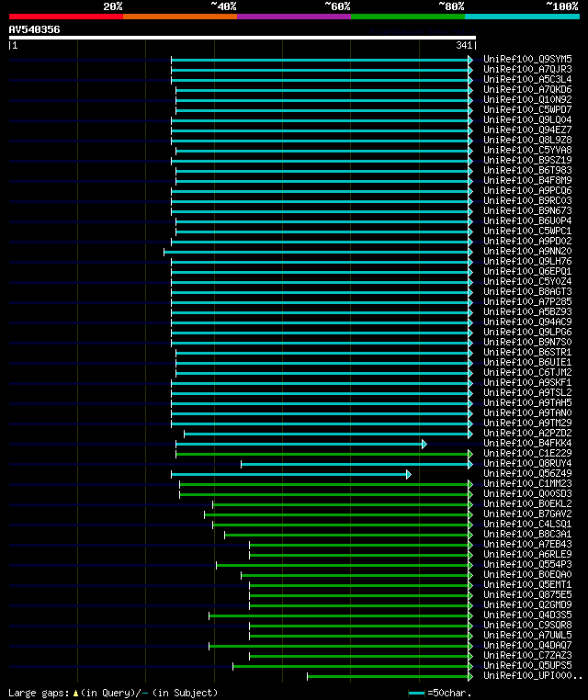Image resolution: width=588 pixels, height=700 pixels.
Task: Open the UniRef100_C1MM23 entry
Action: 527,483
